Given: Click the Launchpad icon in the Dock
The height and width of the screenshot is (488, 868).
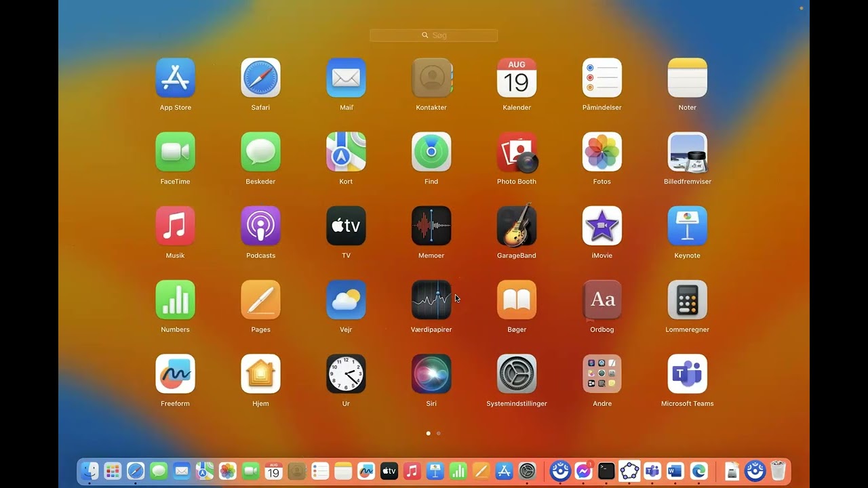Looking at the screenshot, I should pos(113,470).
